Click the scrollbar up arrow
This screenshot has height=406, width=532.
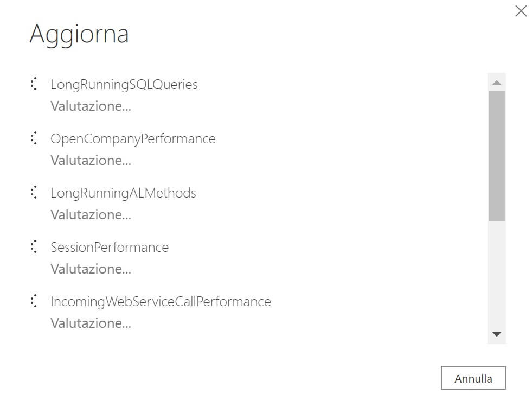point(497,83)
